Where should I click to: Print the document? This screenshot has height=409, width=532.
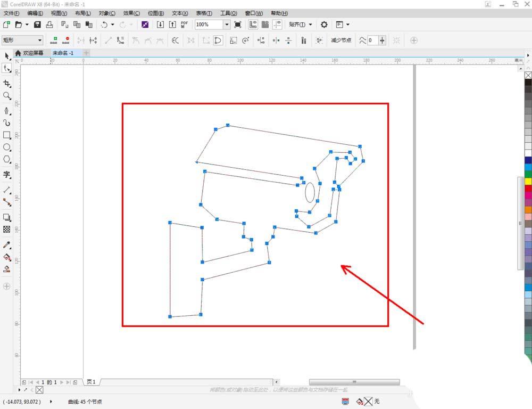pyautogui.click(x=49, y=24)
